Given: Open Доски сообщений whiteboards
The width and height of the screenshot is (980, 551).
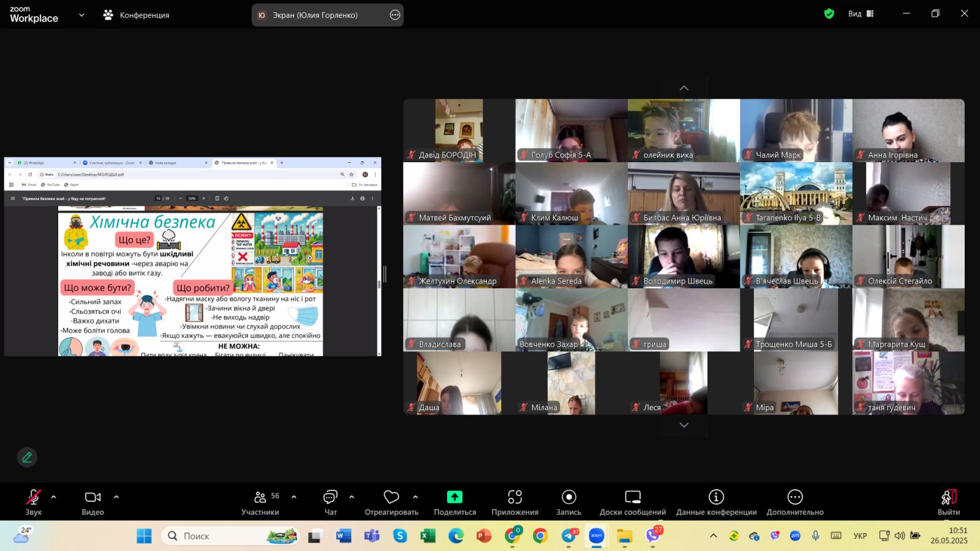Looking at the screenshot, I should [633, 502].
